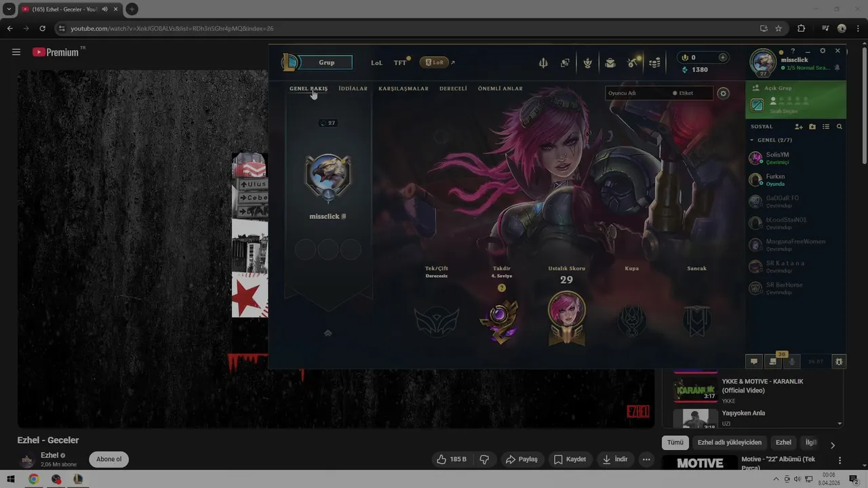868x488 pixels.
Task: Click the client help question mark
Action: [793, 51]
